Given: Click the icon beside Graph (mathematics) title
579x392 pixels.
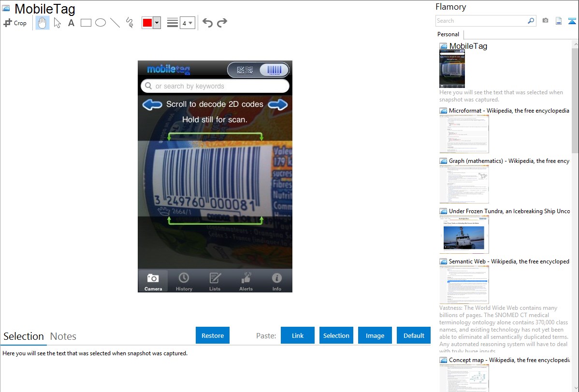Looking at the screenshot, I should (443, 161).
